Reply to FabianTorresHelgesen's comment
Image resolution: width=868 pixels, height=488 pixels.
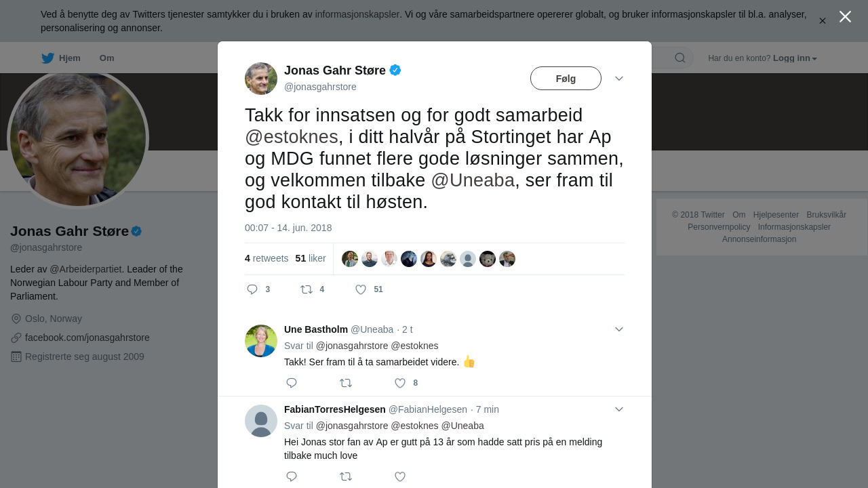click(292, 476)
